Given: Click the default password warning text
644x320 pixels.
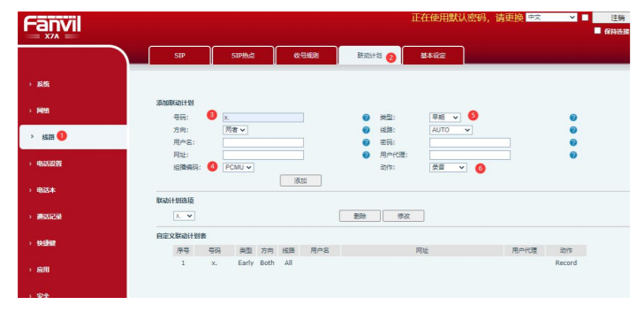Looking at the screenshot, I should coord(467,18).
